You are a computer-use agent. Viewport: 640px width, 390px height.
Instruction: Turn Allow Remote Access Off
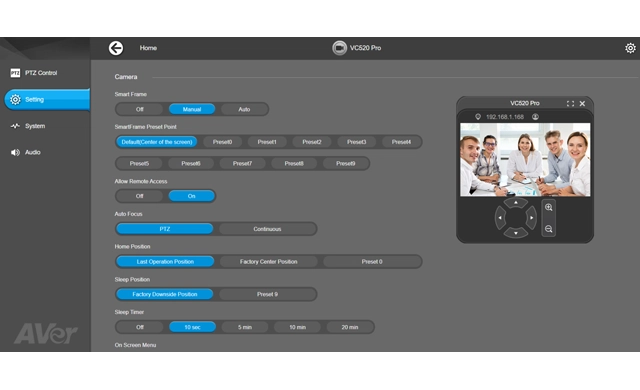point(140,196)
